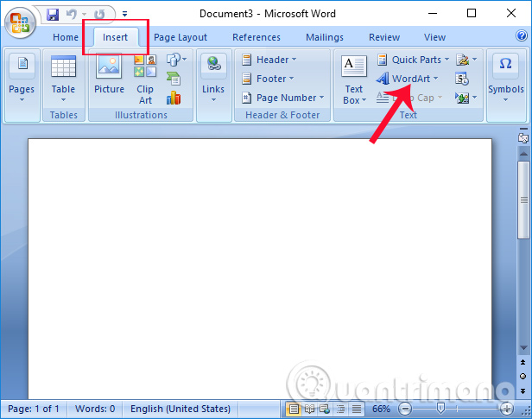The width and height of the screenshot is (532, 419).
Task: Click the zoom slider handle
Action: pyautogui.click(x=440, y=409)
